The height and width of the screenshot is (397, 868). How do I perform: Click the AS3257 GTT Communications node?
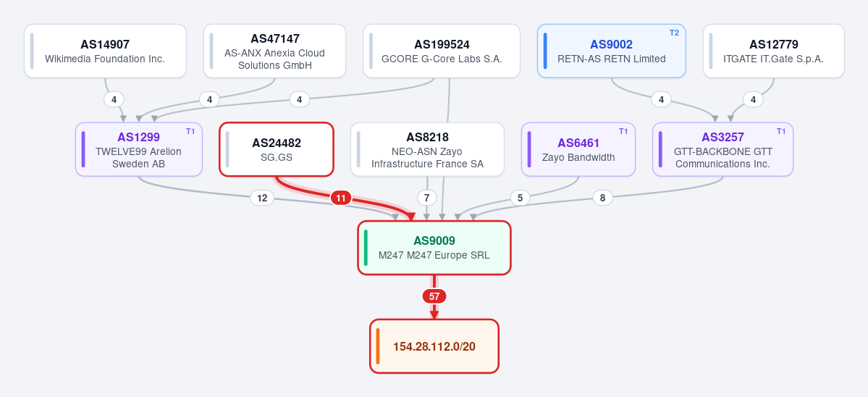click(x=723, y=149)
